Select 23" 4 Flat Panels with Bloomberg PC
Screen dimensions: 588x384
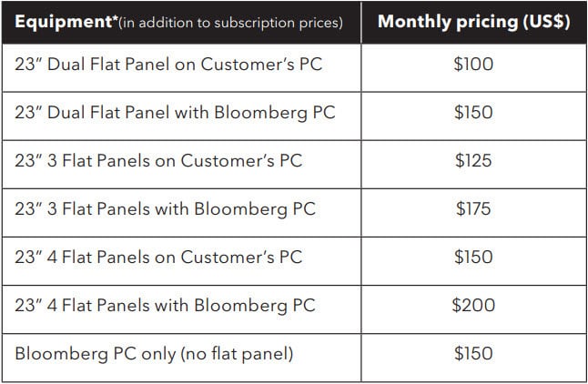click(x=166, y=305)
